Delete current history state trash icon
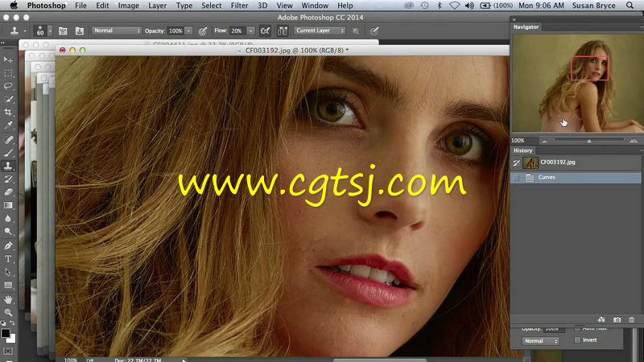The image size is (644, 362). [x=631, y=319]
